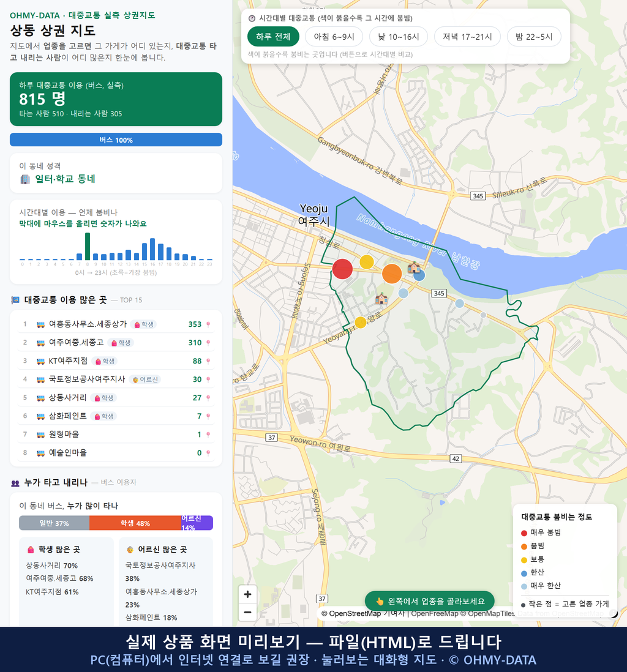Click the bus icon of 상동사거리

tap(41, 398)
